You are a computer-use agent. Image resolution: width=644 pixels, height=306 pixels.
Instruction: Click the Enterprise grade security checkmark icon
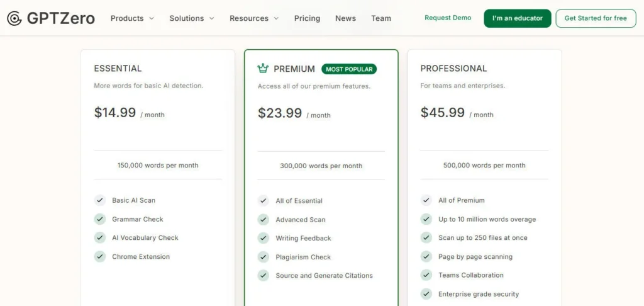point(426,294)
